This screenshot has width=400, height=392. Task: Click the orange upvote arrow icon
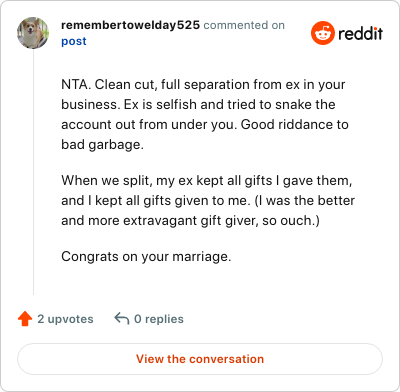[25, 319]
